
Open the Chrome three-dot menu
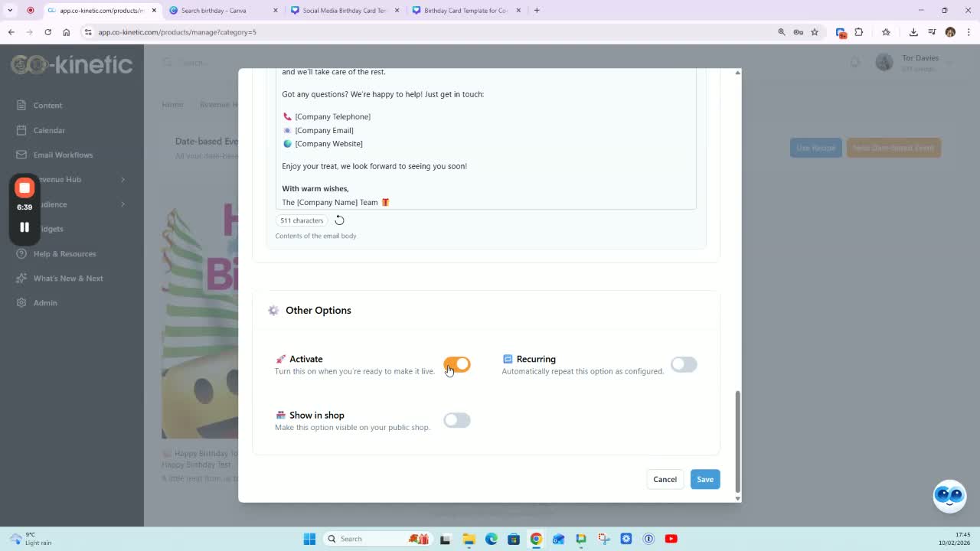click(969, 32)
